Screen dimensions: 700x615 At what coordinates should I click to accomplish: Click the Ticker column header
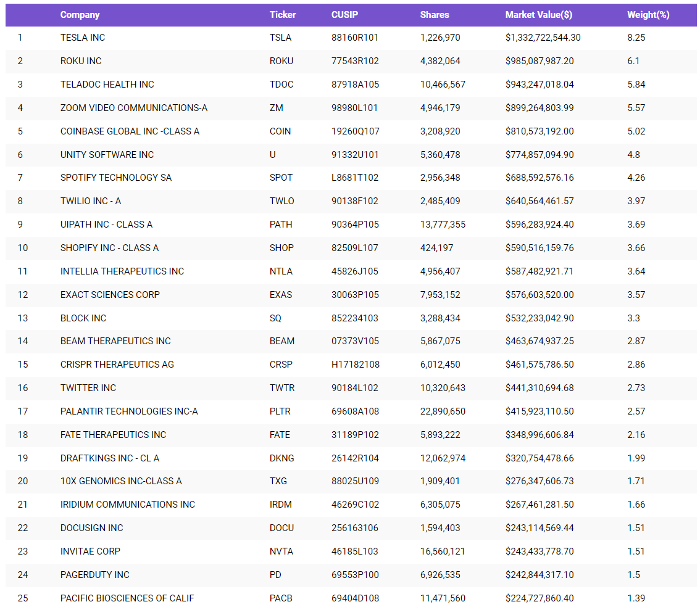(283, 15)
